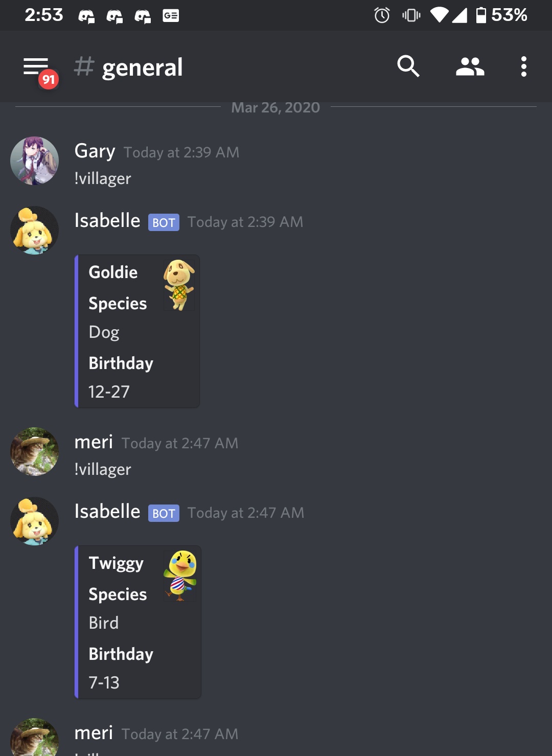Tap Isabelle's avatar on the Goldie message
This screenshot has height=756, width=552.
tap(35, 230)
